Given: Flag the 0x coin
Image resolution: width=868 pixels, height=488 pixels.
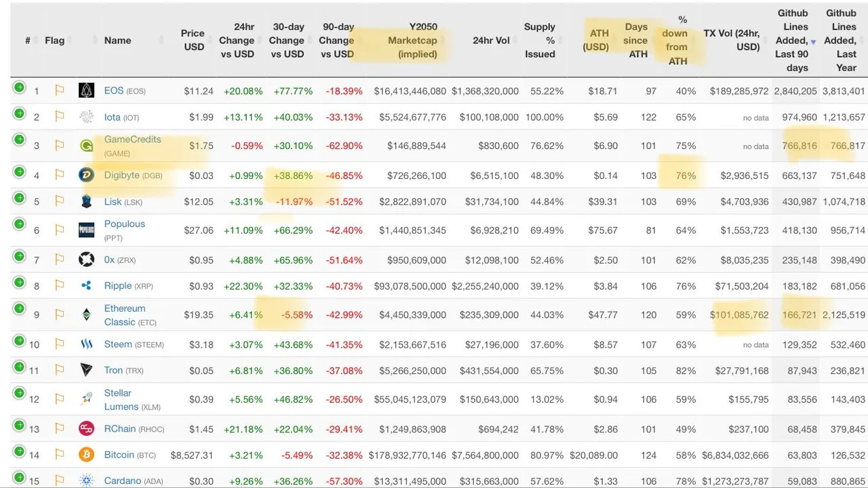Looking at the screenshot, I should [59, 260].
